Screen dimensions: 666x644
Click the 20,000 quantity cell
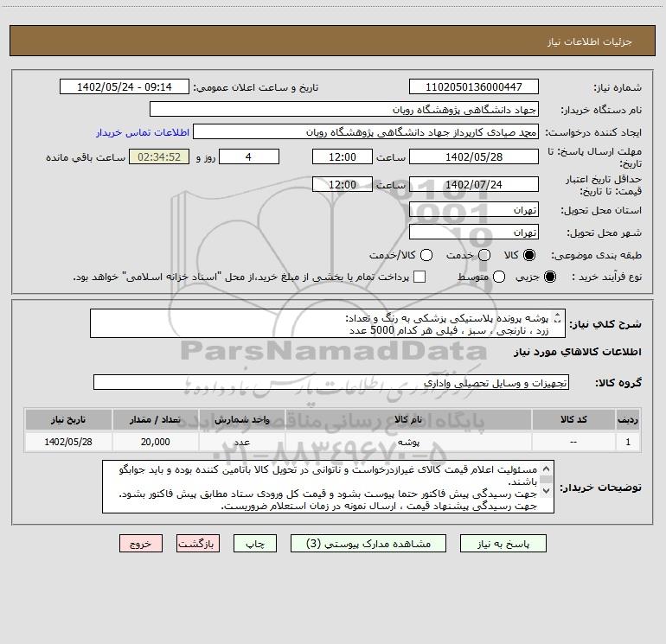click(x=155, y=442)
